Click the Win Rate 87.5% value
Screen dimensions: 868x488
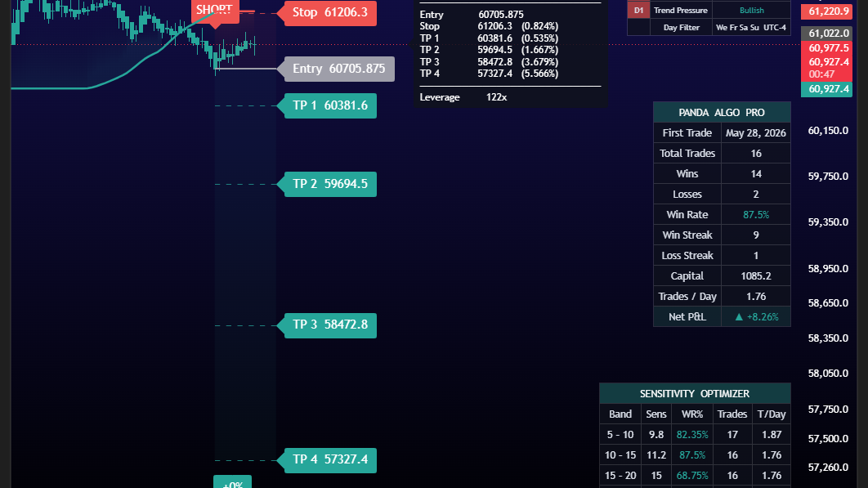click(x=756, y=214)
